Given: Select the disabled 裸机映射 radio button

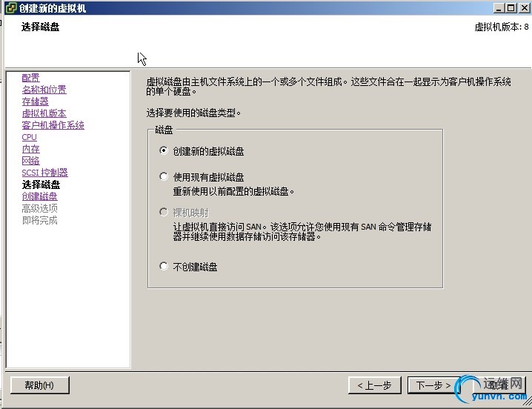Looking at the screenshot, I should (x=164, y=212).
